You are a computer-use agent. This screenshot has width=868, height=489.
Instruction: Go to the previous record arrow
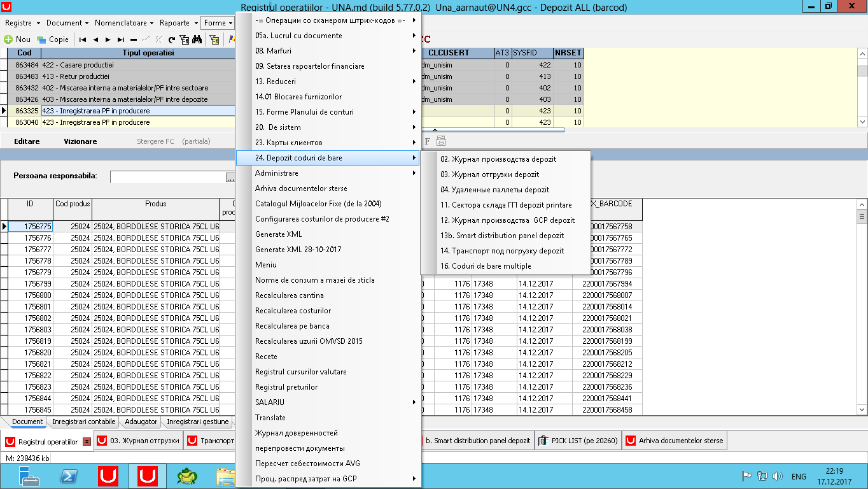[95, 39]
